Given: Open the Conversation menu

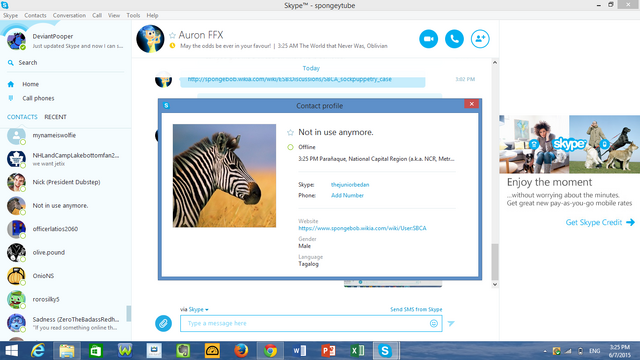Looking at the screenshot, I should [x=69, y=16].
